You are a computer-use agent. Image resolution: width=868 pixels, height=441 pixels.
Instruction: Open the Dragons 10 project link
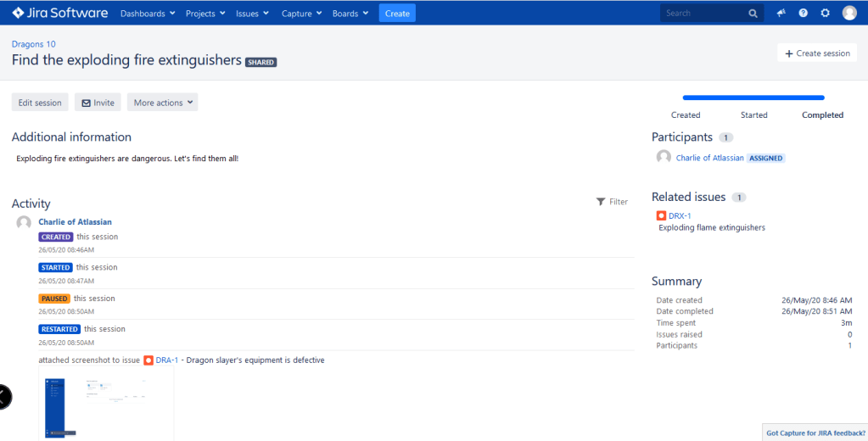tap(34, 44)
